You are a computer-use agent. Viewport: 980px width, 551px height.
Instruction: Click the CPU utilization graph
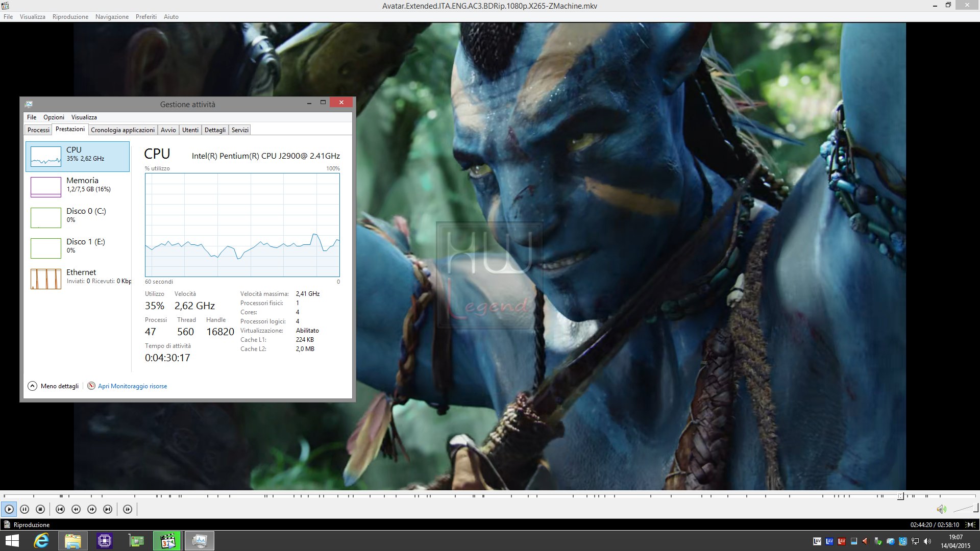242,225
